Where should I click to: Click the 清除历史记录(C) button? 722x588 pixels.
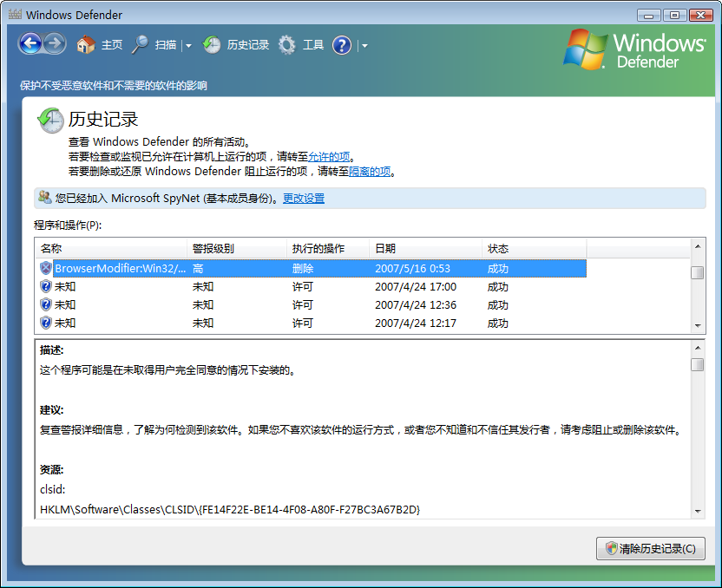click(x=650, y=548)
